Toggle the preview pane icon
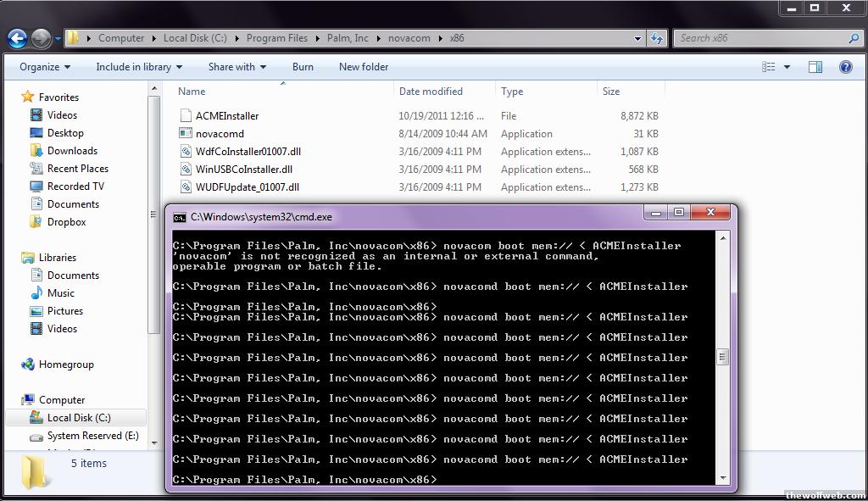Screen dimensions: 868x501 coord(815,67)
